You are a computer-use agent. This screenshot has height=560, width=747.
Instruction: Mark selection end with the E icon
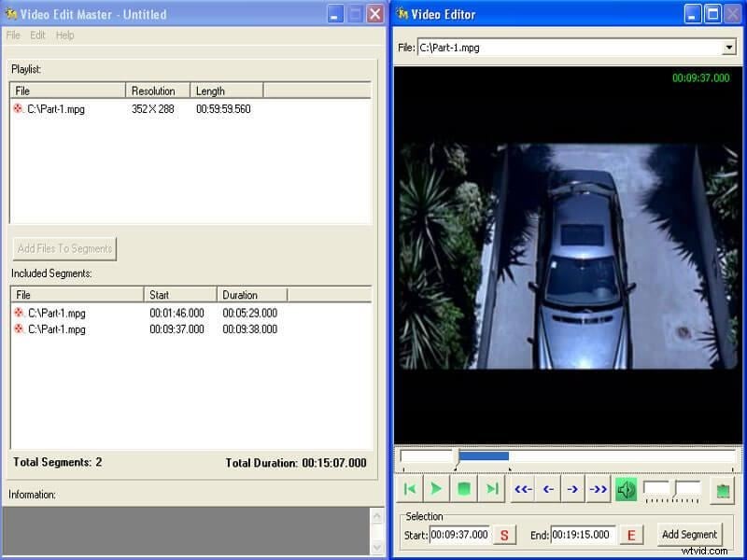(631, 535)
